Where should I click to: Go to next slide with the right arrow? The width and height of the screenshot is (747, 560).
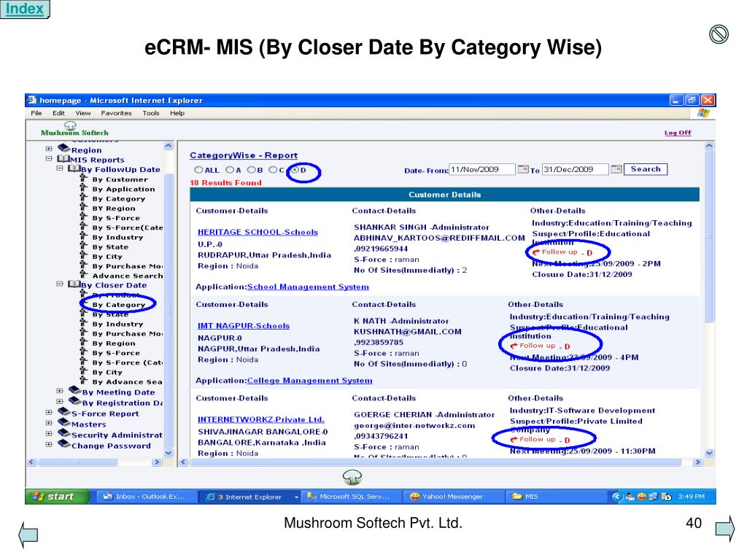click(x=726, y=528)
